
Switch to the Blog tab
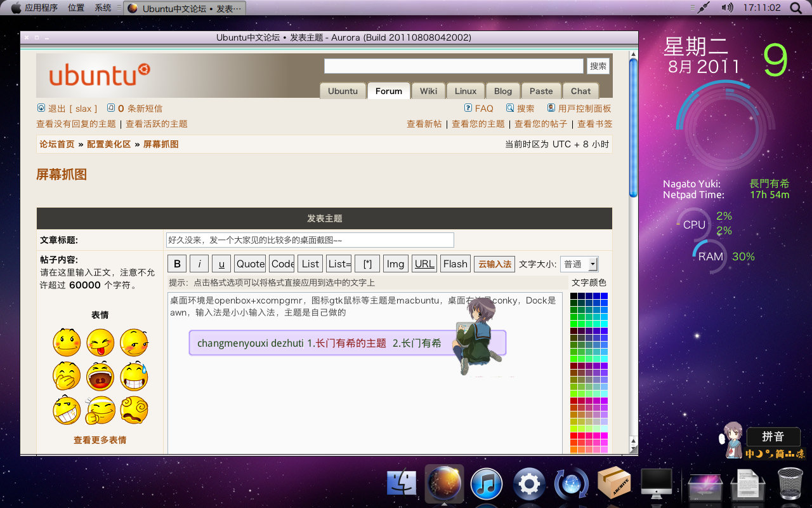(x=503, y=91)
